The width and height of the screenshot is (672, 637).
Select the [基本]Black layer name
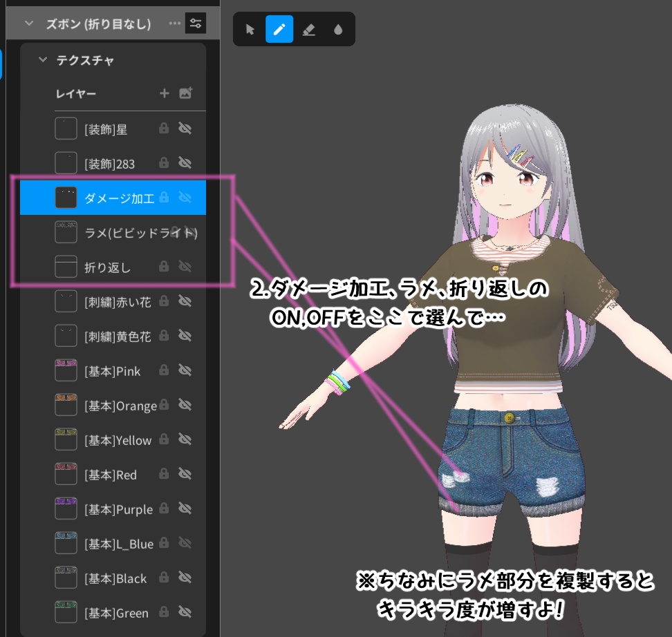click(115, 579)
